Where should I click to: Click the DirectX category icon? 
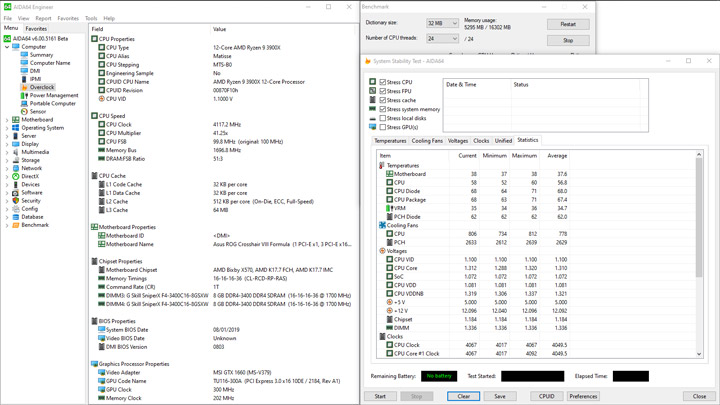16,176
